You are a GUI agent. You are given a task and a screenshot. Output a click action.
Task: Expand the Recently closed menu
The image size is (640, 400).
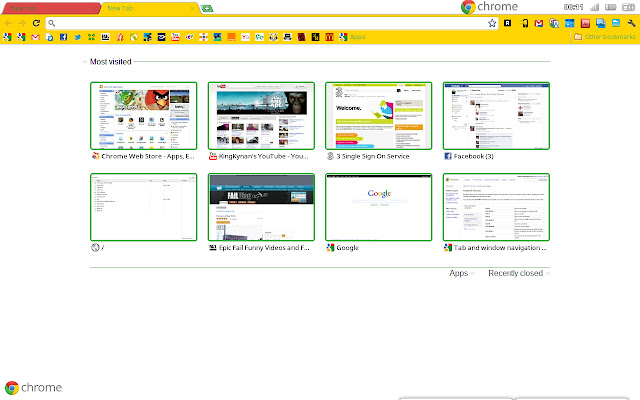[519, 273]
